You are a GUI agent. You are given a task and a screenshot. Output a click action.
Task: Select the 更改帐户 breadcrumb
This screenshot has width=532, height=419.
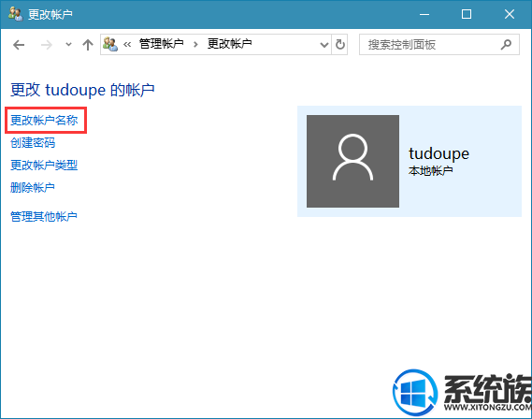[x=229, y=44]
